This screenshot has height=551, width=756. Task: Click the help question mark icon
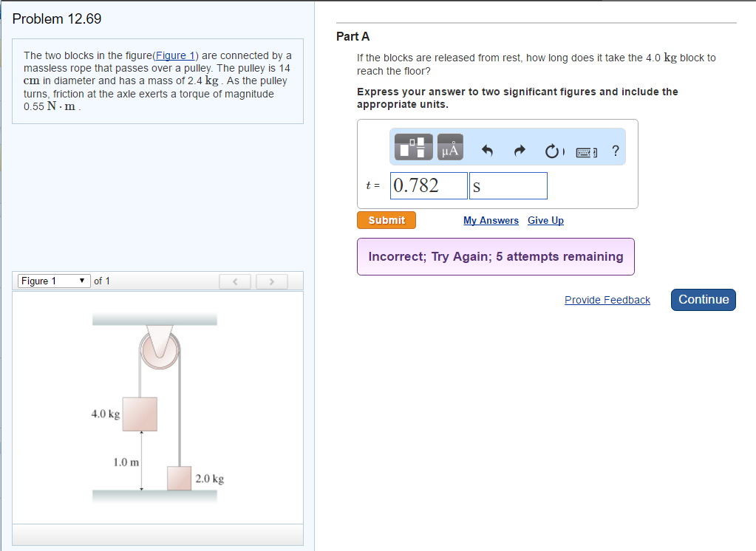(616, 149)
